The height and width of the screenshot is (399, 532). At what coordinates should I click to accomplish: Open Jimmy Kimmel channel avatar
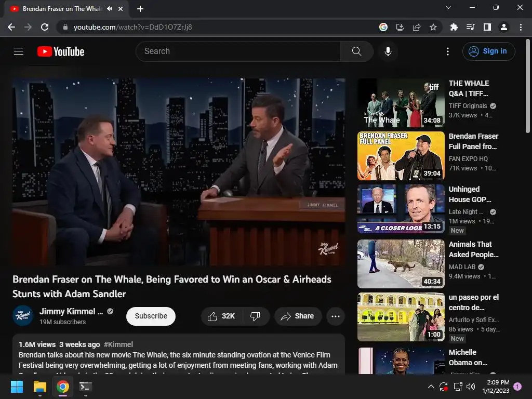23,316
